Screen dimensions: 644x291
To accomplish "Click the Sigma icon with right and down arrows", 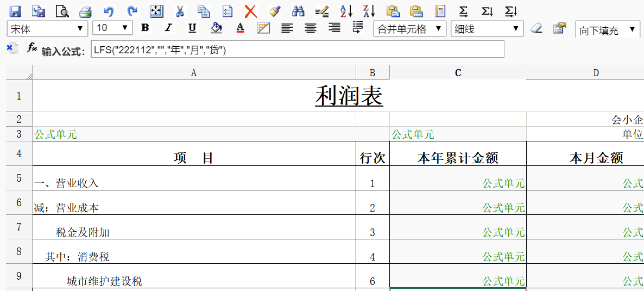I will [x=510, y=11].
